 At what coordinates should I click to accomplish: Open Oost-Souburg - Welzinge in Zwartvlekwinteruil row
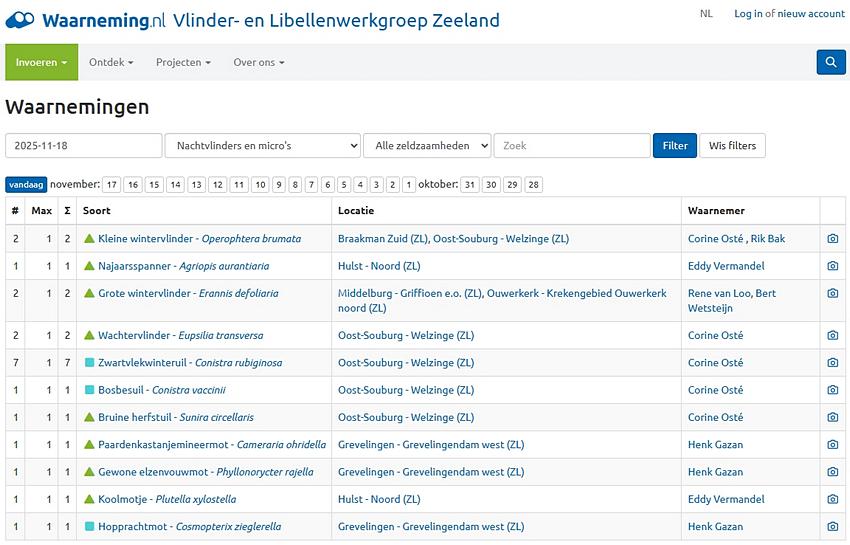[x=406, y=362]
